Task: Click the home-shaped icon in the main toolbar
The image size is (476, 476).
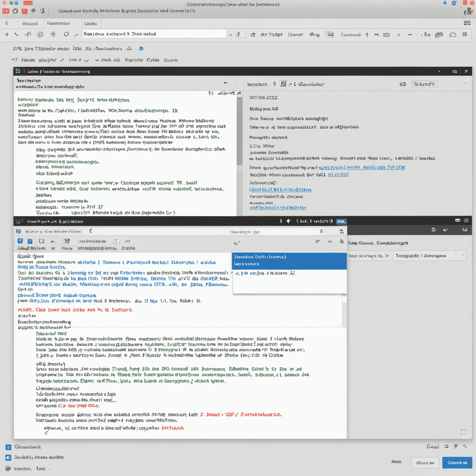Action: pyautogui.click(x=453, y=35)
